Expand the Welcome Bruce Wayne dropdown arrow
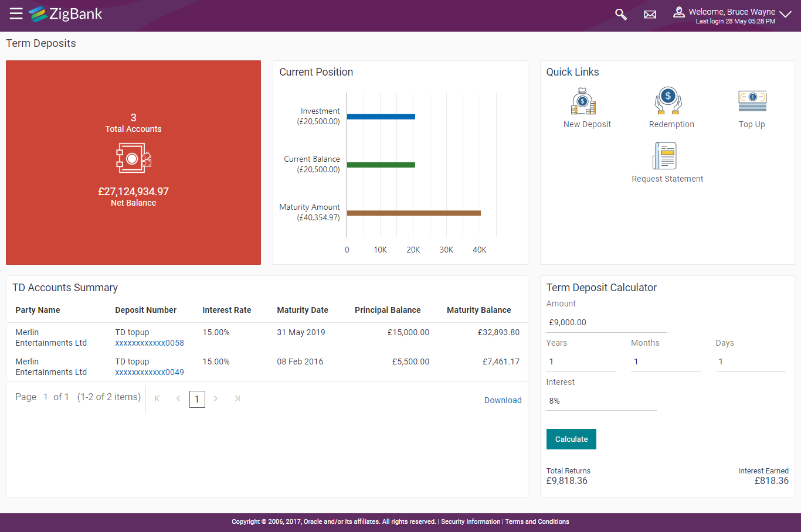This screenshot has width=801, height=532. 785,14
